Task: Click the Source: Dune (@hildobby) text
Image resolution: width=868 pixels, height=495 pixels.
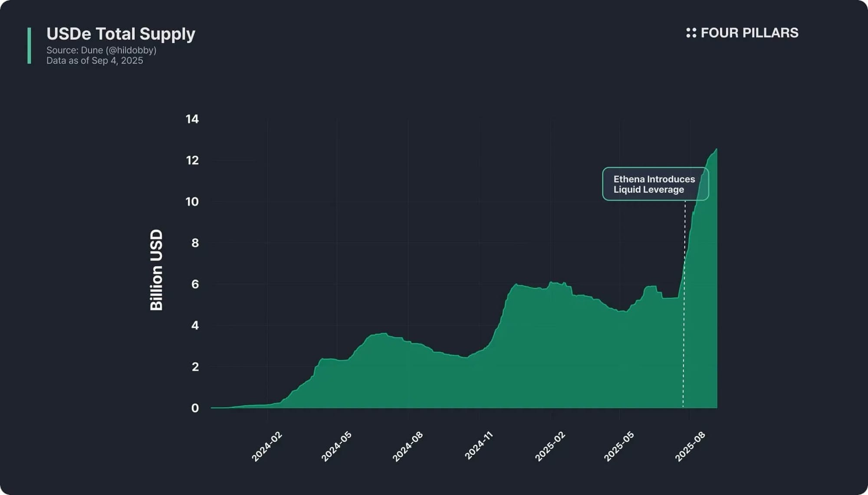Action: click(x=101, y=50)
